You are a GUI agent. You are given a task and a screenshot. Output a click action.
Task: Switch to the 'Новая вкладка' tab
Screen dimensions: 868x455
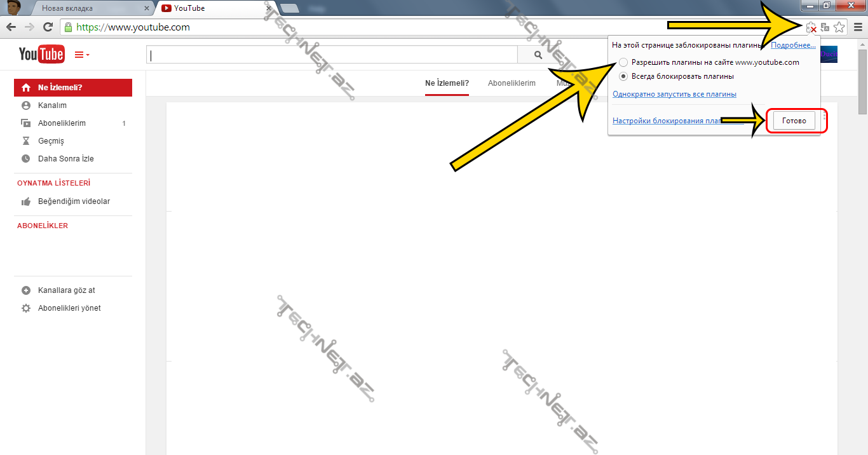tap(92, 8)
